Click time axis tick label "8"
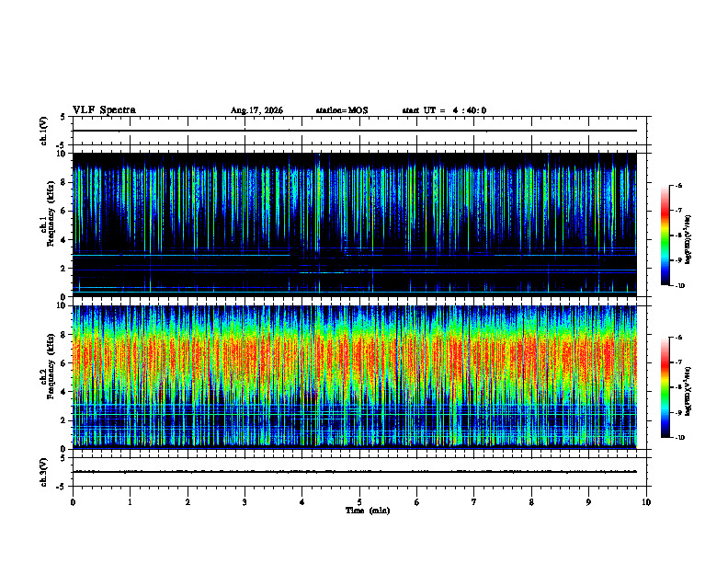Screen dimensions: 728x563 [x=531, y=502]
